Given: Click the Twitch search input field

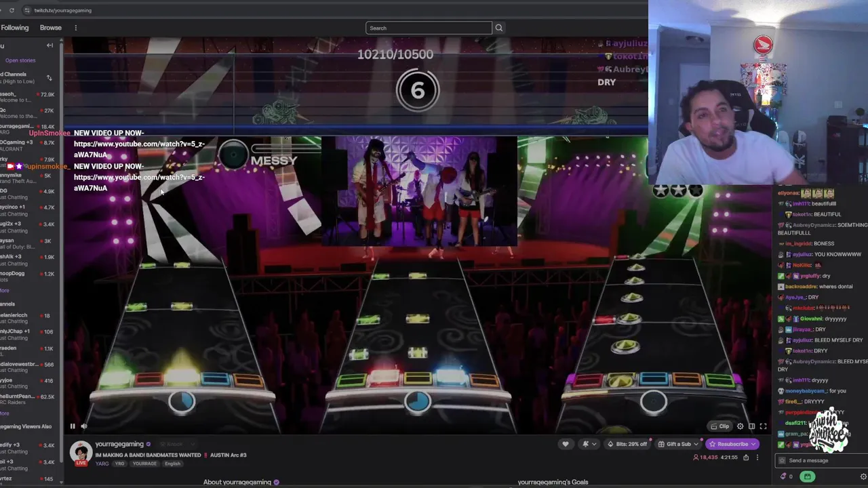Looking at the screenshot, I should [429, 28].
